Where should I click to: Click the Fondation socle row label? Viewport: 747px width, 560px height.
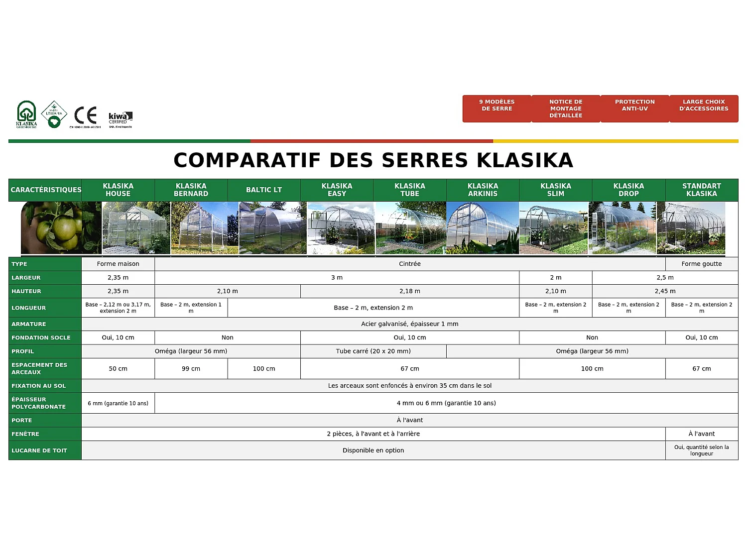coord(45,337)
